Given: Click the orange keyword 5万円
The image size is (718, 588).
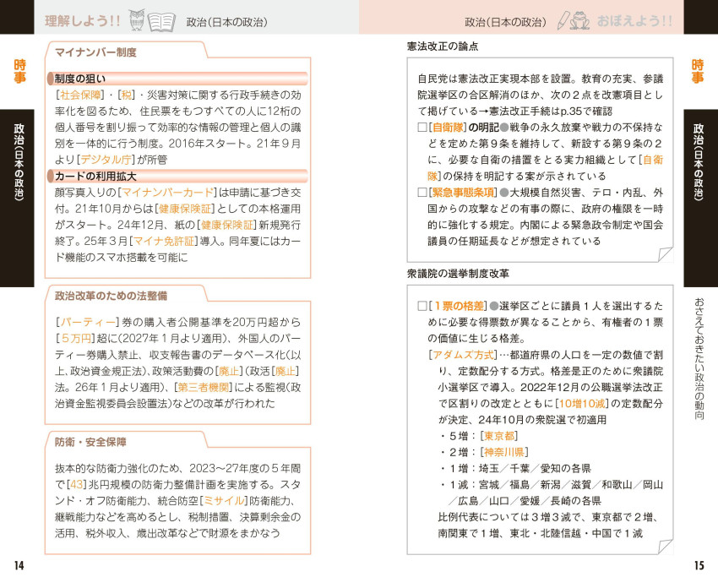Looking at the screenshot, I should [75, 339].
